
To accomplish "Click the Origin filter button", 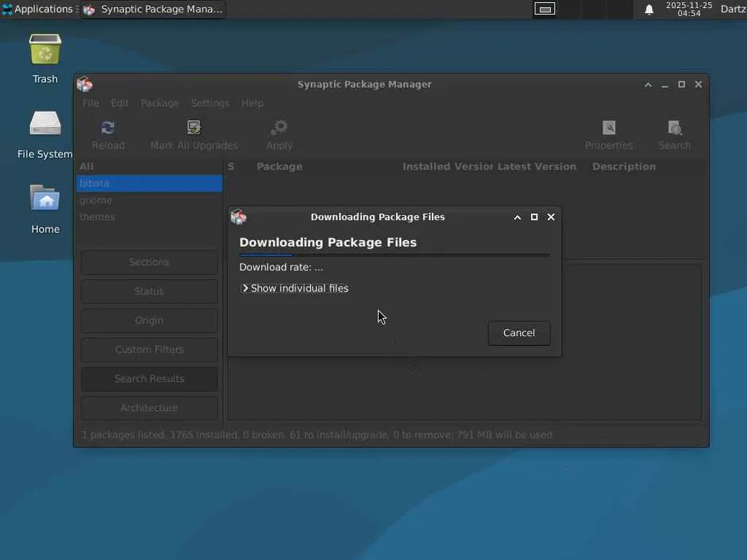I will (x=149, y=321).
